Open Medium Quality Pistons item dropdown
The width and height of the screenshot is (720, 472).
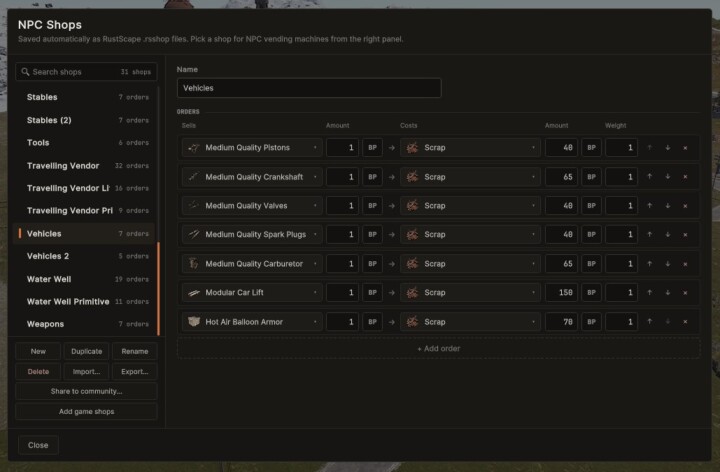point(252,148)
